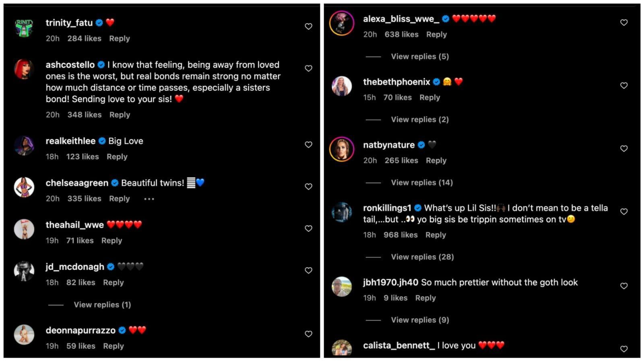Toggle the heart on natbynature's comment
The image size is (644, 362).
(x=624, y=148)
